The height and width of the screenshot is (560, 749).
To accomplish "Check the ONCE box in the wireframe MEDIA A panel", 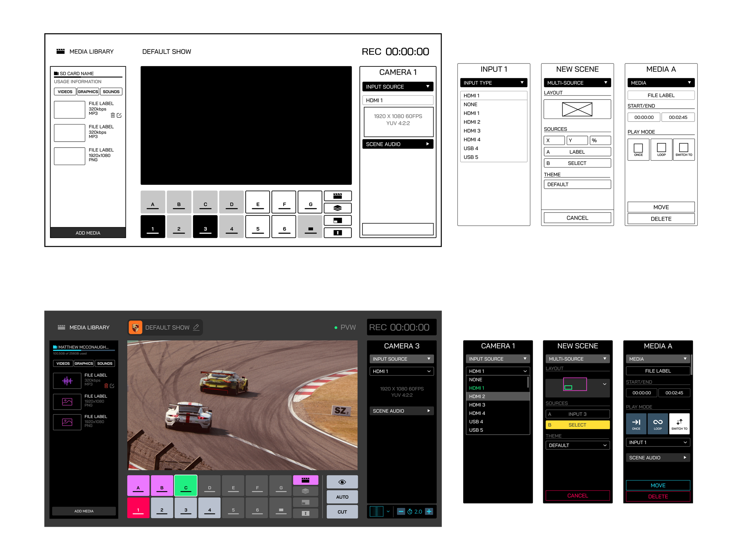I will click(x=638, y=148).
